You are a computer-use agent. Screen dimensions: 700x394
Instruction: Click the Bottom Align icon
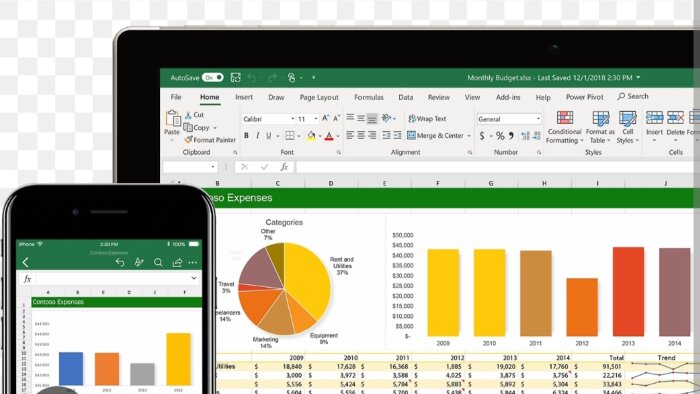(x=372, y=118)
